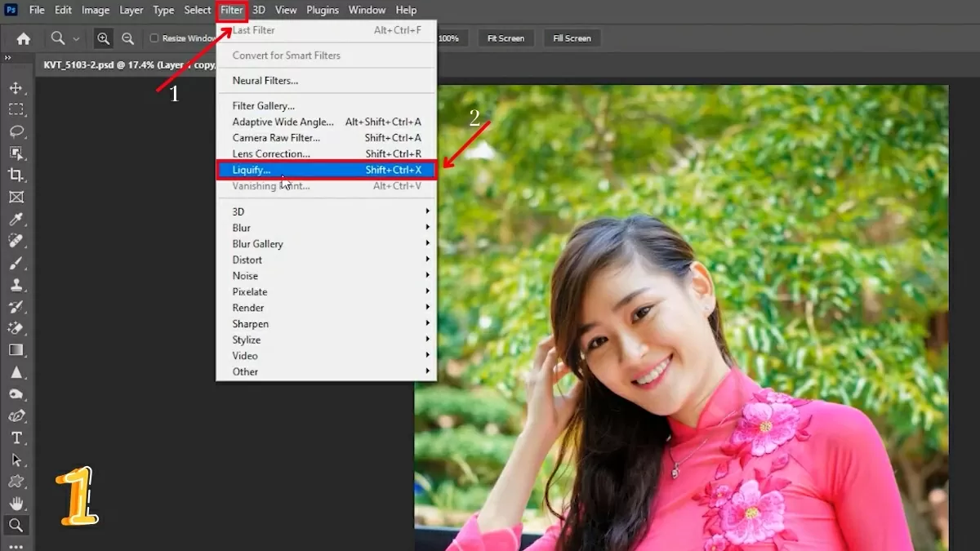Enable the Resize Windows checkbox

click(x=154, y=38)
